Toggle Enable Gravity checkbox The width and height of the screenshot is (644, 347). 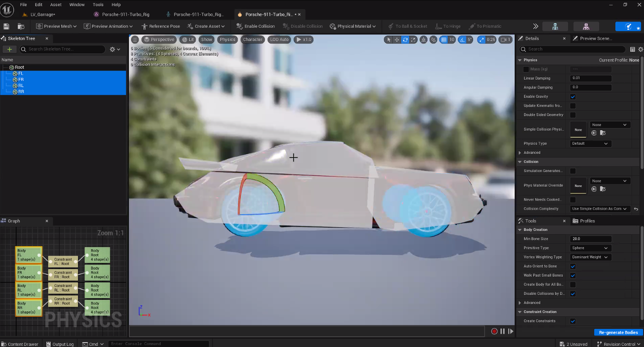pyautogui.click(x=573, y=96)
